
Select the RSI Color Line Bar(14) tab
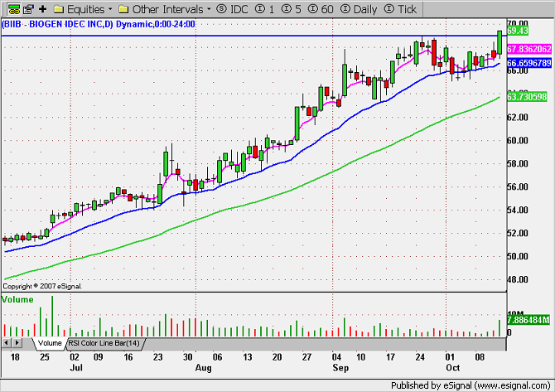pos(104,343)
